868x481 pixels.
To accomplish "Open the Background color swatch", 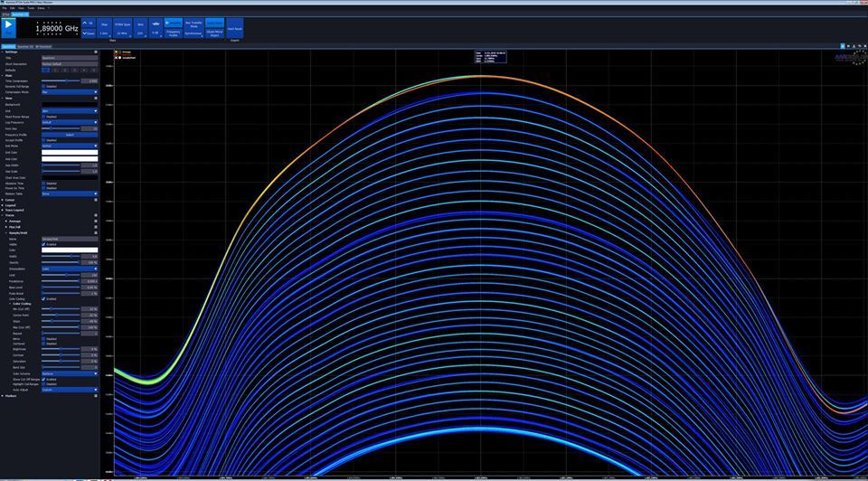I will (70, 104).
